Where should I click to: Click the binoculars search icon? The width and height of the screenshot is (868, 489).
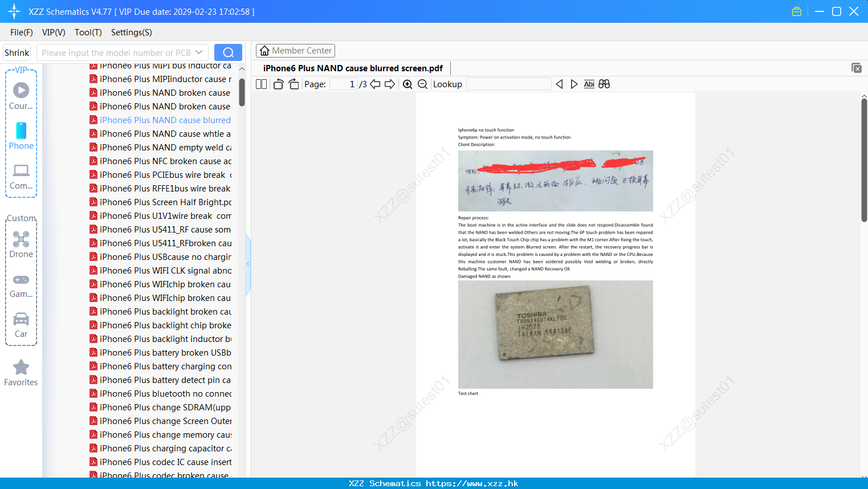pos(604,84)
